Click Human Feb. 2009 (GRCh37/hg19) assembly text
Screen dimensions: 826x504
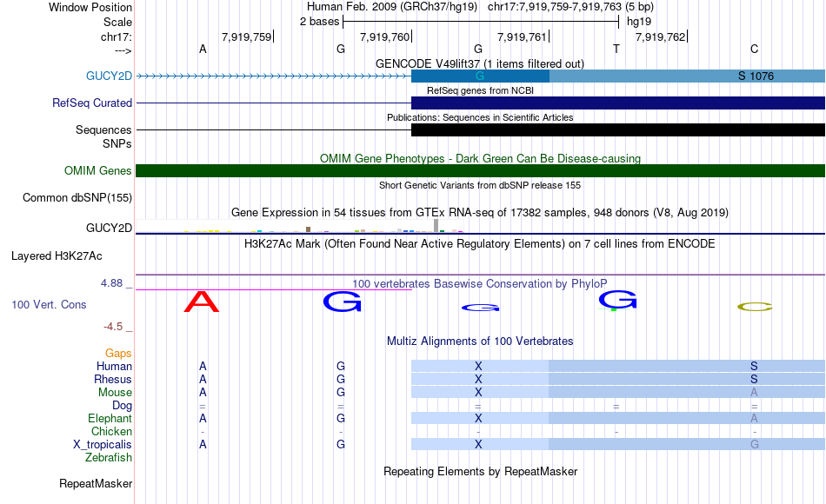[x=392, y=7]
